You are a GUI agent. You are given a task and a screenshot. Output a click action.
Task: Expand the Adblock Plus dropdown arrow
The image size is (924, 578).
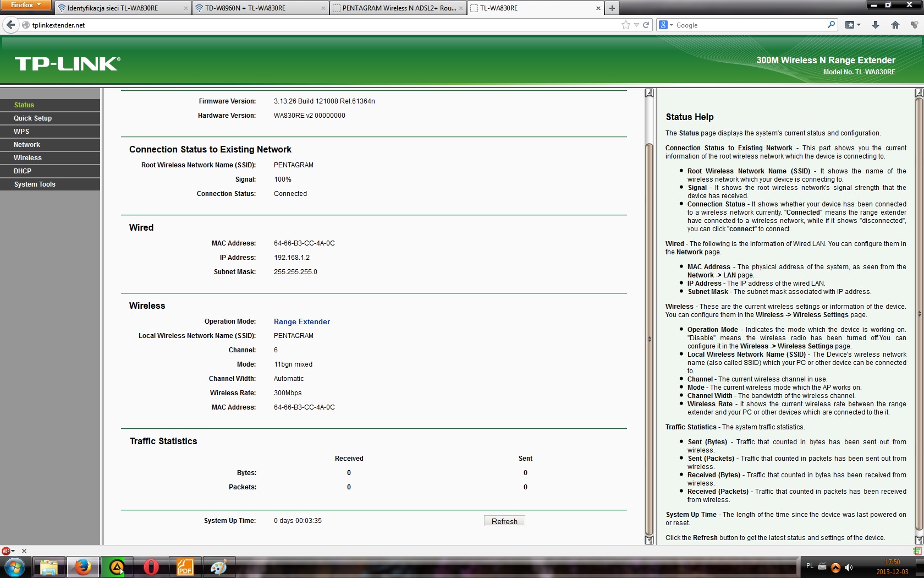click(x=13, y=550)
